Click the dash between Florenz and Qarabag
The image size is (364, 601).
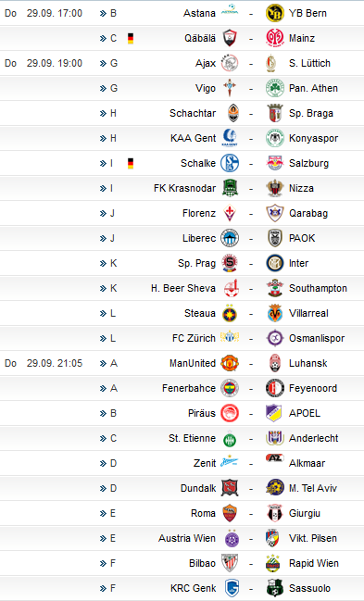coord(251,214)
